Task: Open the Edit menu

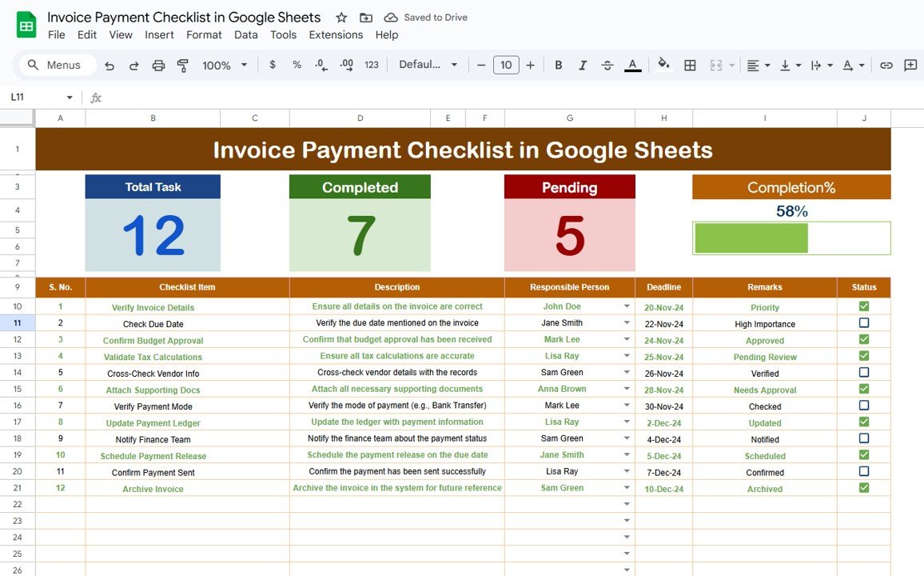Action: click(86, 34)
